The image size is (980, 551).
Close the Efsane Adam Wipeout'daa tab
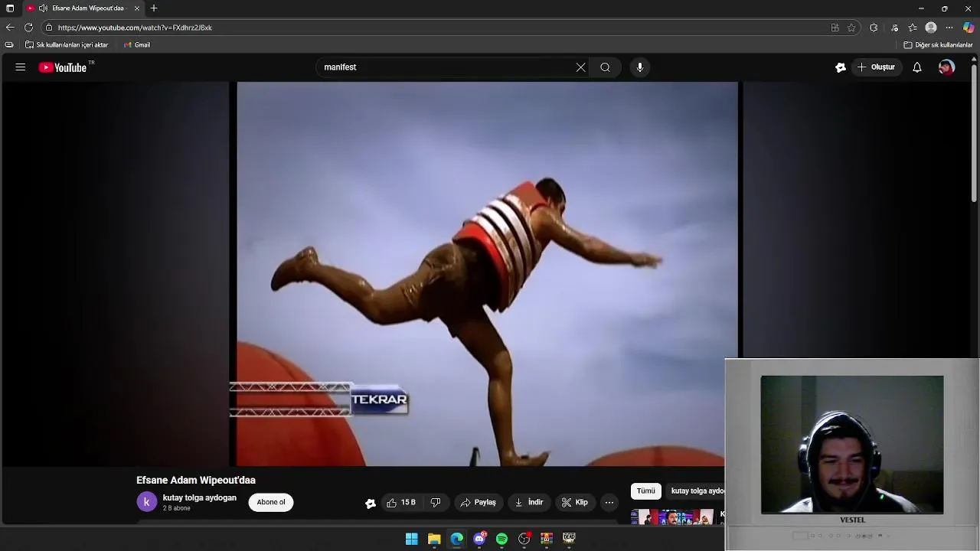(x=137, y=8)
